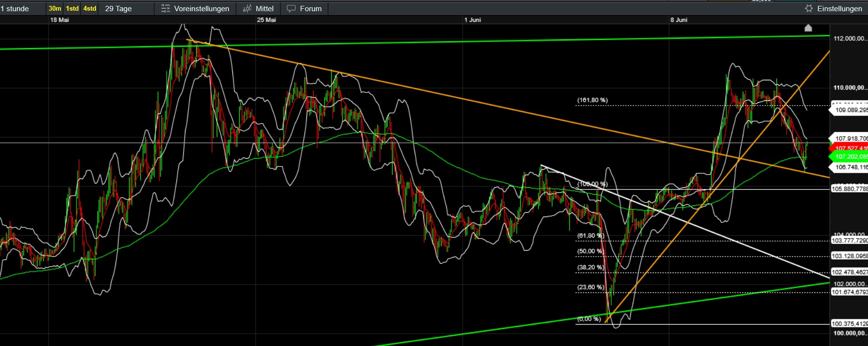Click the Voreinstellungen sliders icon
The image size is (868, 346).
point(166,9)
